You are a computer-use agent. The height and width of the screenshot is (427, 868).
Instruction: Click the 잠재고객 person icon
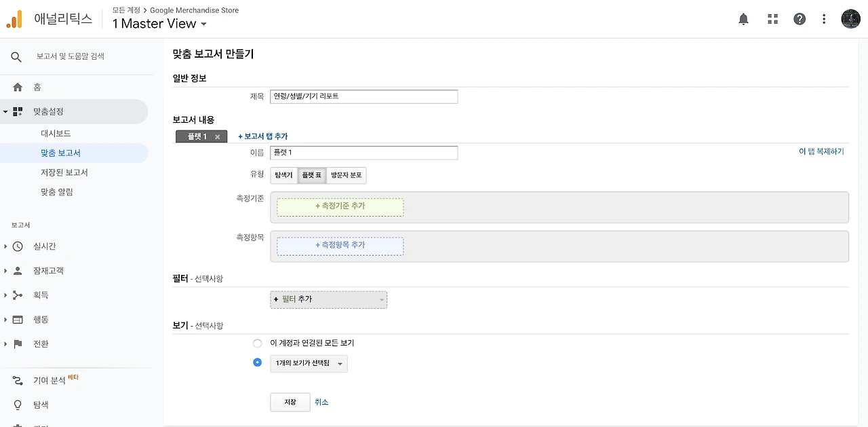click(x=18, y=271)
